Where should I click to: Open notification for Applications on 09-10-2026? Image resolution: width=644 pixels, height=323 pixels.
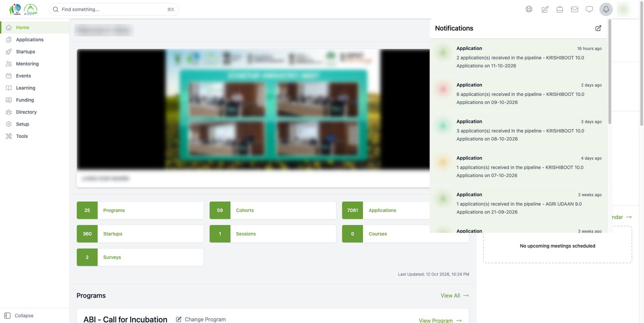518,93
